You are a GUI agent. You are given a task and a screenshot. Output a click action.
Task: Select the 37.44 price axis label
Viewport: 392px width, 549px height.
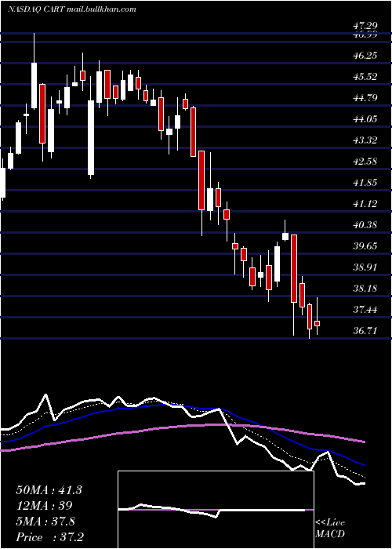[x=365, y=310]
